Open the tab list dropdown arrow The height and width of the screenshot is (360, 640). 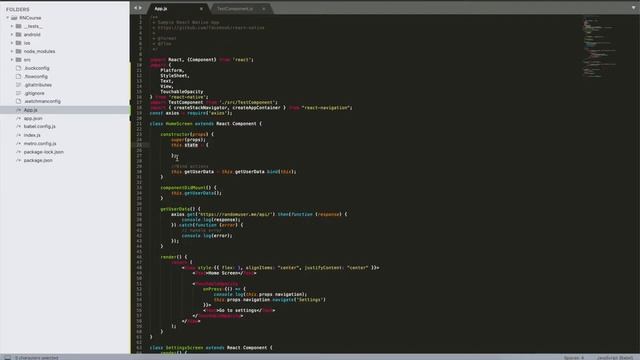[633, 8]
